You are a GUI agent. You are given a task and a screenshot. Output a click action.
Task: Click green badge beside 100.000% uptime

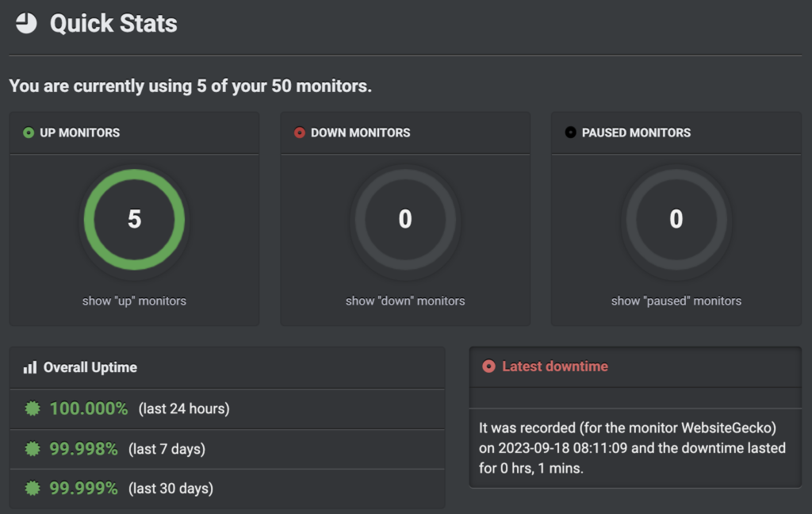pyautogui.click(x=32, y=409)
